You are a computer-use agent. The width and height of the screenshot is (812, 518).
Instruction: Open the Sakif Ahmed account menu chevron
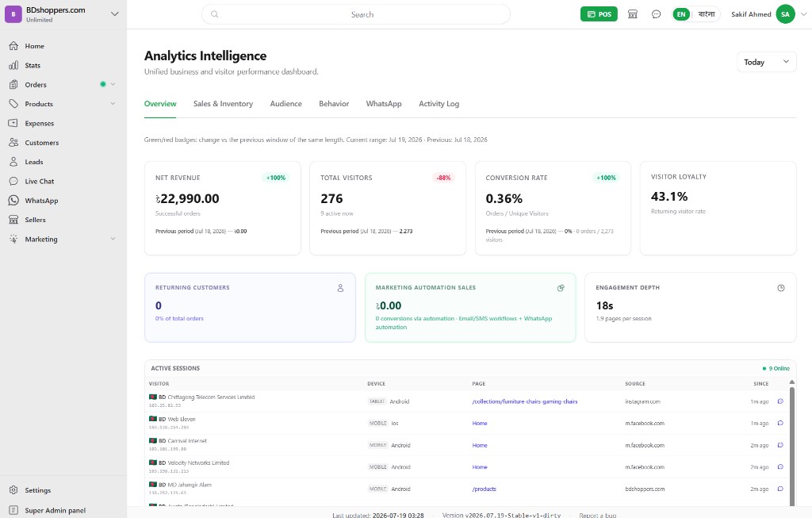point(804,14)
